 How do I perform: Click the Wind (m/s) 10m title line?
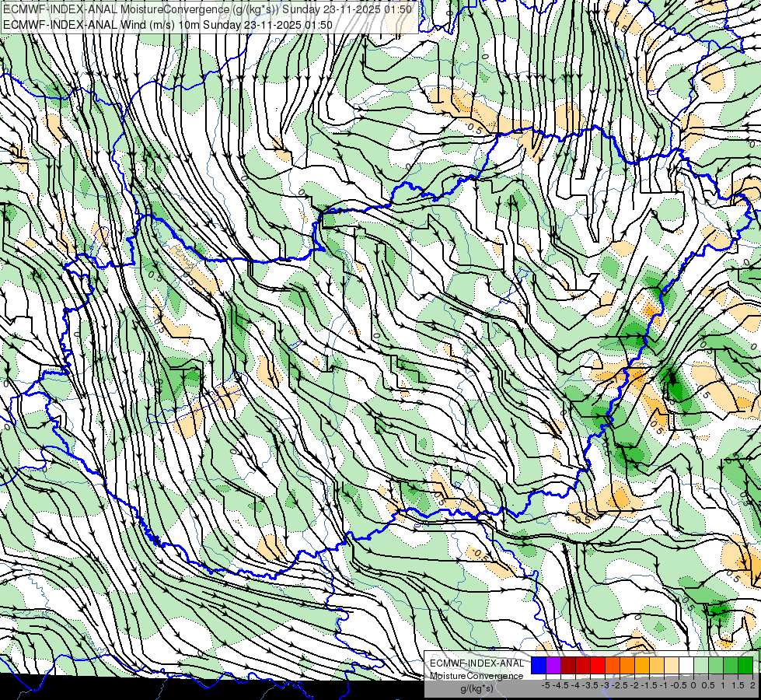coord(167,24)
